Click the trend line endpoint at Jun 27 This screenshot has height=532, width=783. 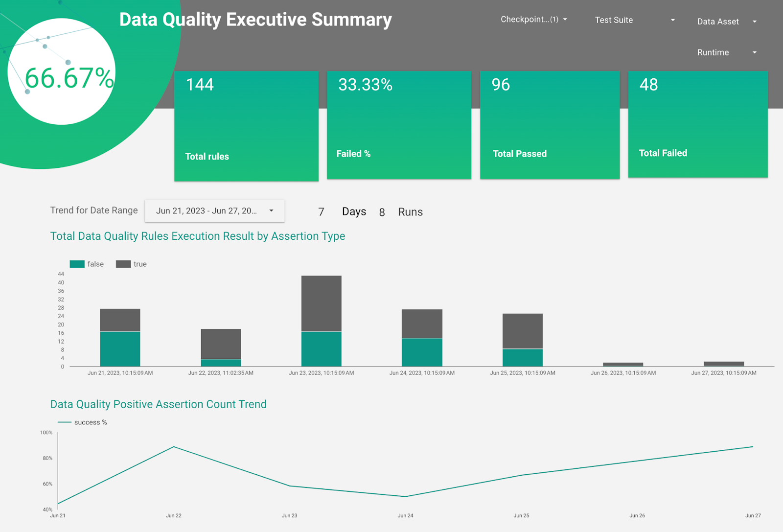tap(753, 447)
